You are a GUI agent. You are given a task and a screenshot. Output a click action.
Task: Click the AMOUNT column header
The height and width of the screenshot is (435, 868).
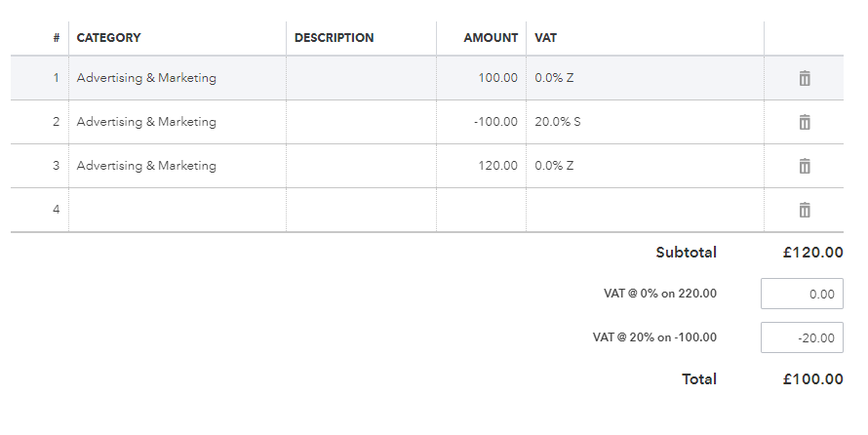(x=491, y=38)
